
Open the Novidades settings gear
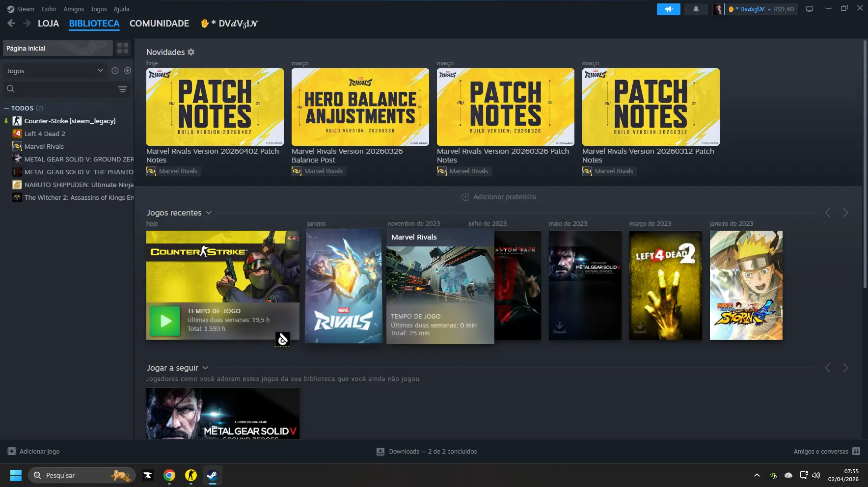click(x=191, y=52)
